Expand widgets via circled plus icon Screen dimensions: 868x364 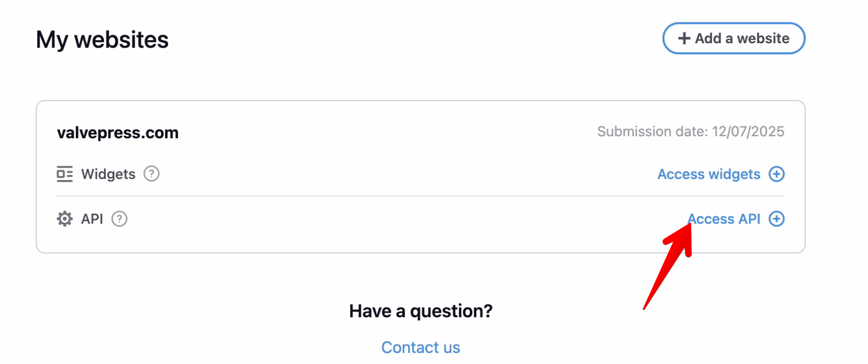point(776,174)
